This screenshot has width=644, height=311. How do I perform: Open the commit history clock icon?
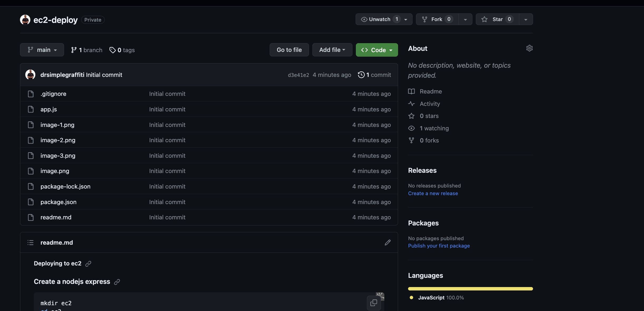coord(361,75)
